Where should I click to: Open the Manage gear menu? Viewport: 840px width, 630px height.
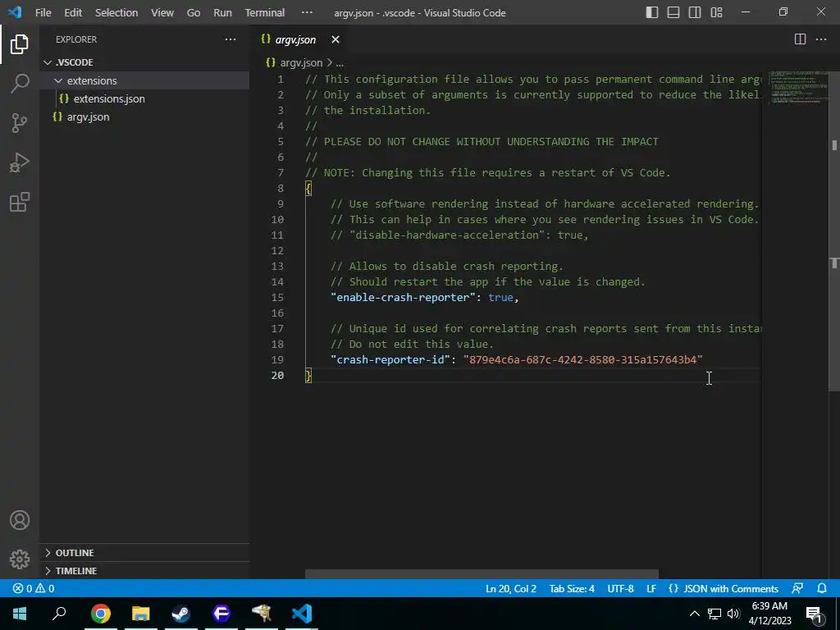tap(20, 559)
